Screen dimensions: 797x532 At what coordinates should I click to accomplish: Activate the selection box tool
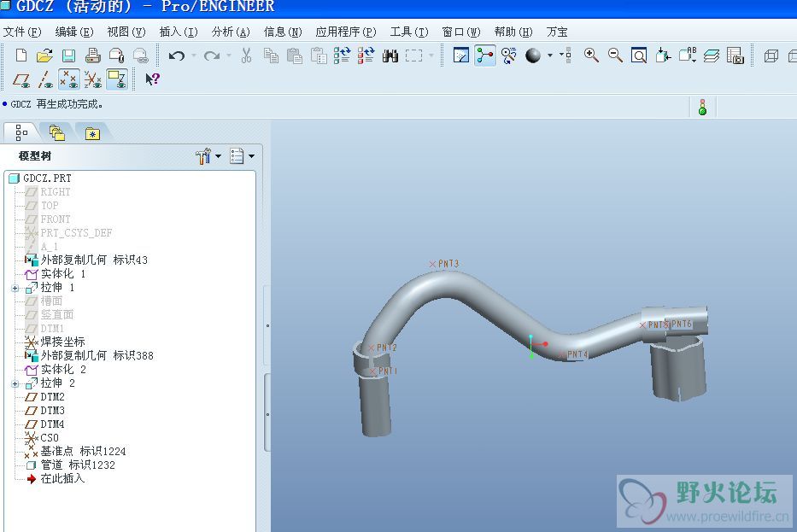(x=413, y=56)
